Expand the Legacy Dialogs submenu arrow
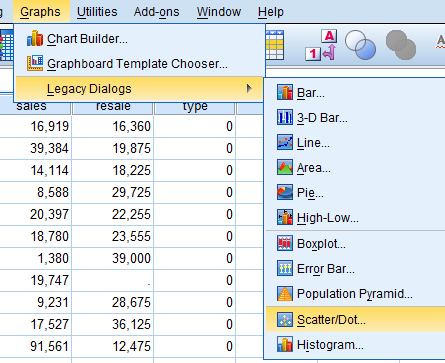This screenshot has width=445, height=363. 249,88
